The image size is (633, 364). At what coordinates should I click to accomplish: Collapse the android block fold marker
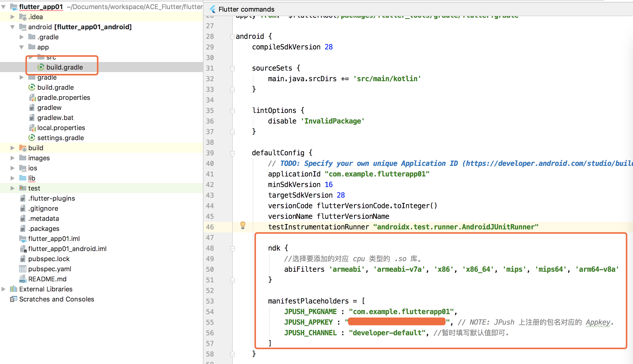tap(232, 37)
